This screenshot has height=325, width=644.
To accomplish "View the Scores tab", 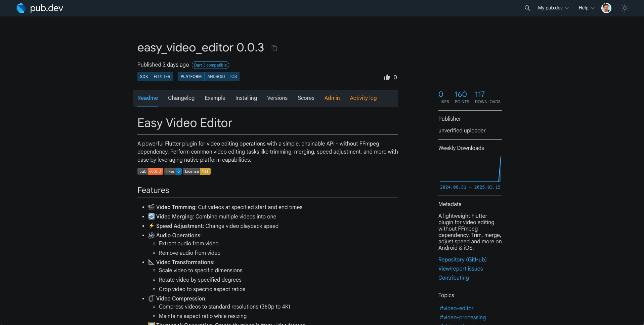I will click(x=306, y=98).
